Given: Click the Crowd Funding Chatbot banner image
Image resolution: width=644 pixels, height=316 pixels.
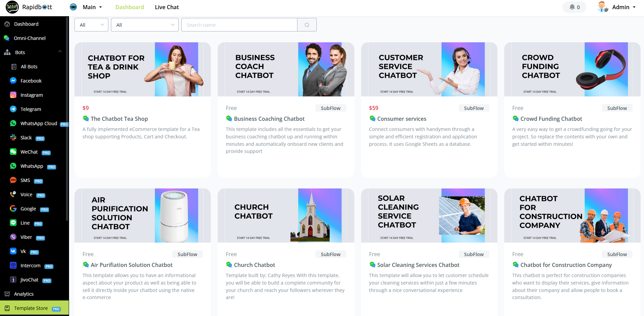Looking at the screenshot, I should click(x=572, y=69).
